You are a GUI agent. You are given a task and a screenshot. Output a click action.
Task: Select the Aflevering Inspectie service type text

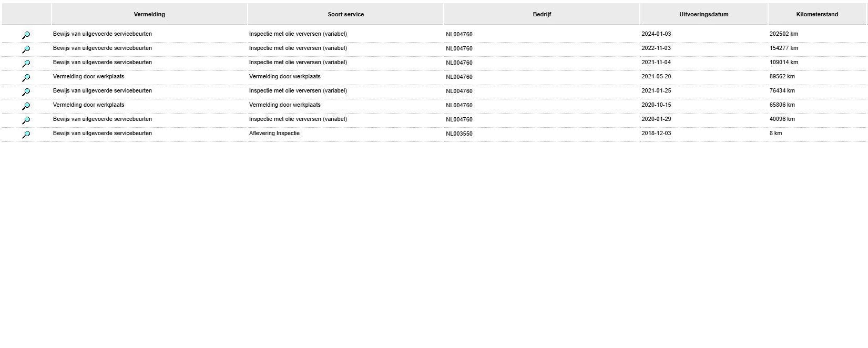click(274, 133)
